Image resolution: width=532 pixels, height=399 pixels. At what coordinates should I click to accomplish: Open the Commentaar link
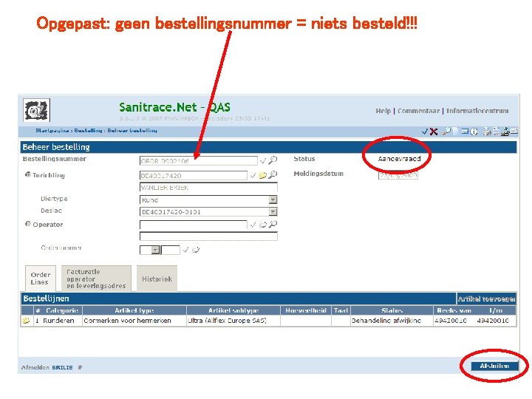click(418, 111)
